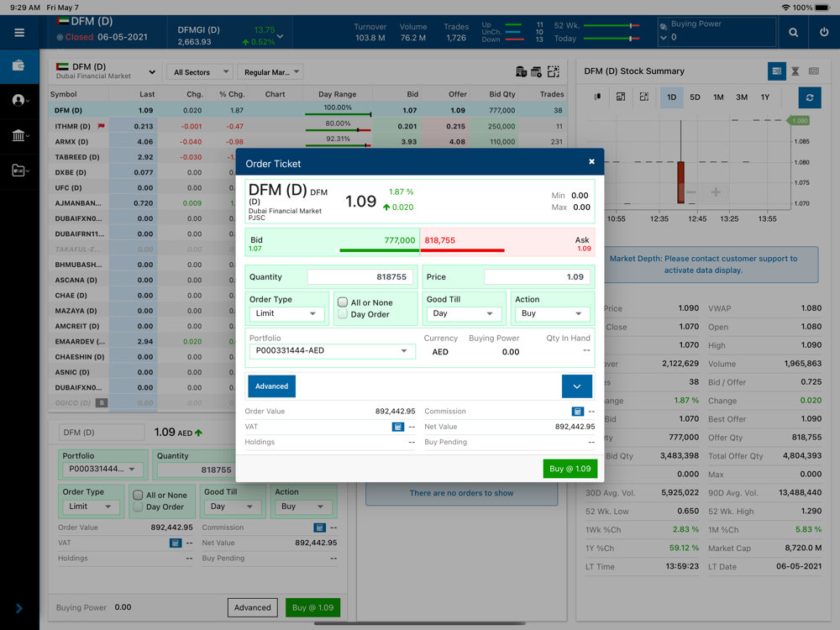Expand the sidebar with the bottom arrow
The height and width of the screenshot is (630, 840).
[19, 608]
